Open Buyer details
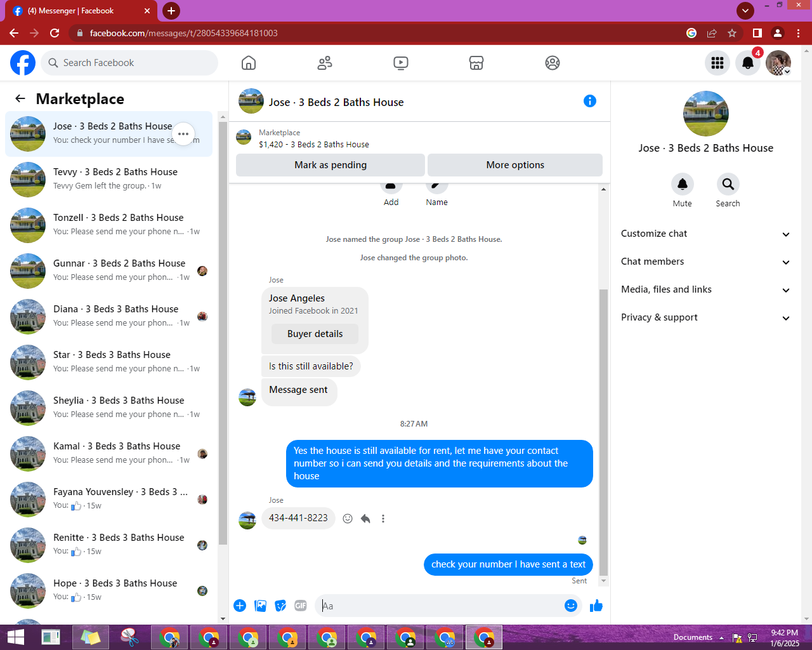 click(x=315, y=334)
